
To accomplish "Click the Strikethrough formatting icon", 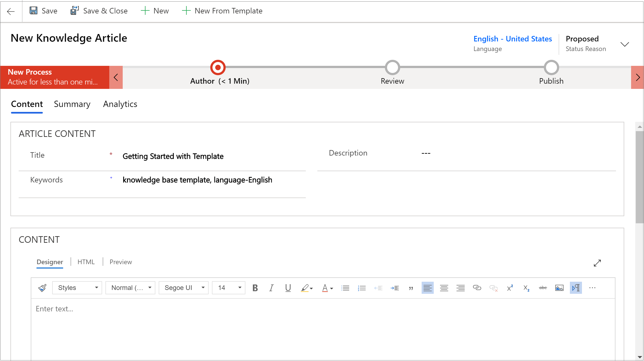I will (542, 288).
